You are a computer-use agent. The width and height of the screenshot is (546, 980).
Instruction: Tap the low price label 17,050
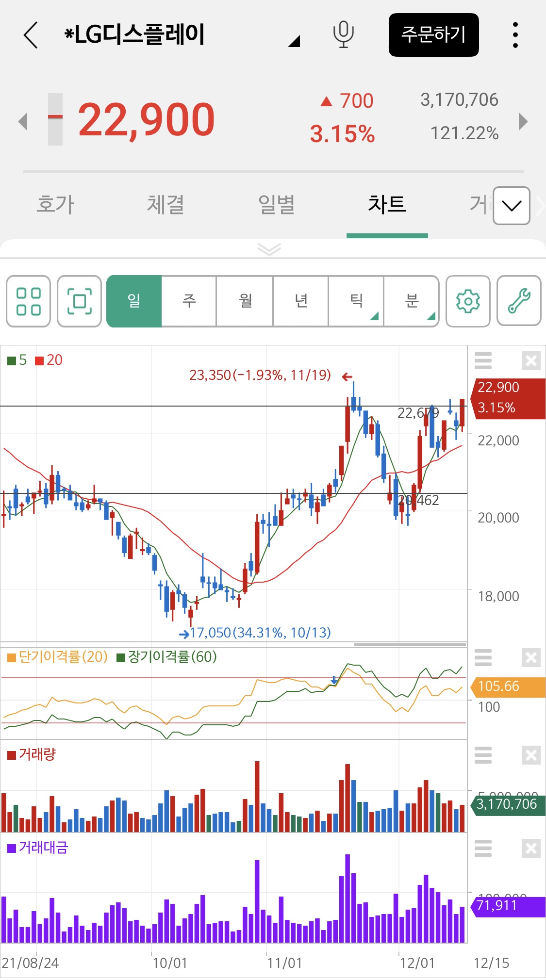(x=260, y=633)
